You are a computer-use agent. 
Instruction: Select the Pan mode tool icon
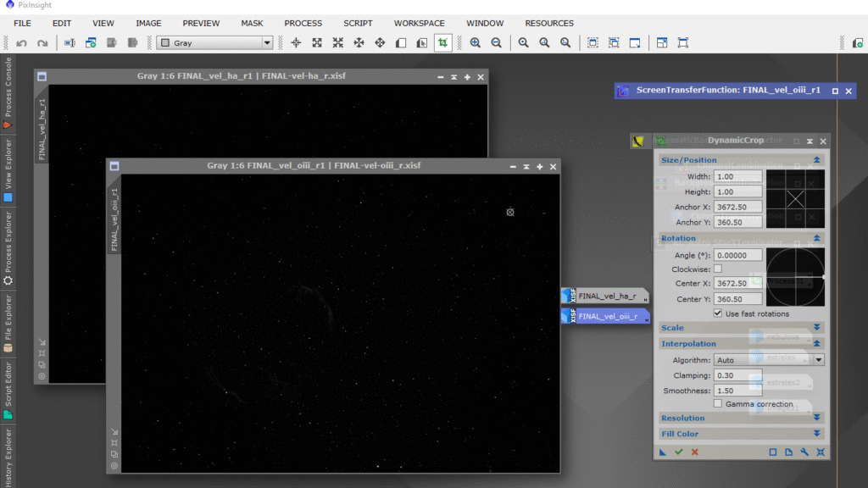click(380, 43)
